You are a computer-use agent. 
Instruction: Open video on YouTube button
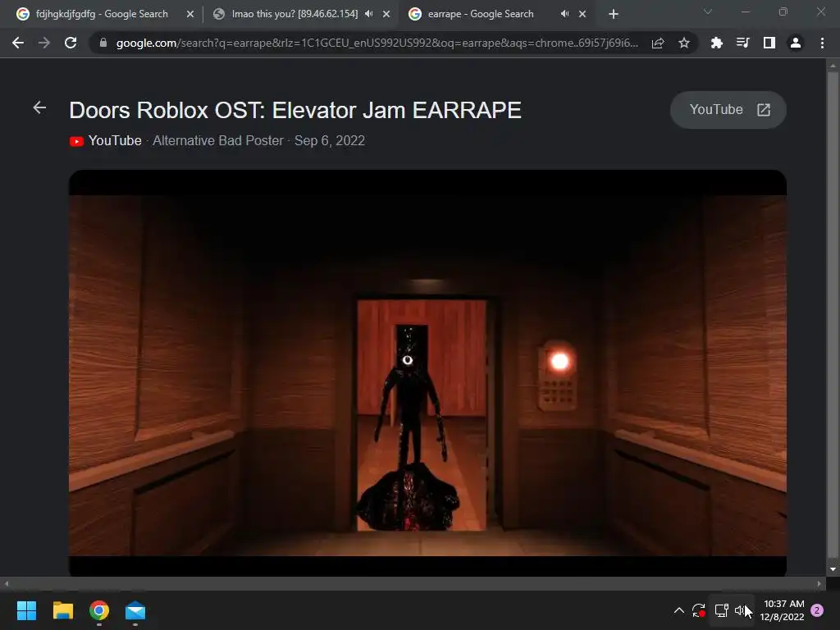pyautogui.click(x=728, y=110)
